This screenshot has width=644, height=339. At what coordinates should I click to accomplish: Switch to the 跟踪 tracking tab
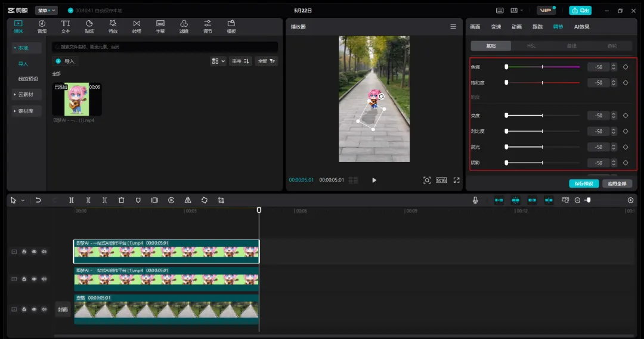538,27
